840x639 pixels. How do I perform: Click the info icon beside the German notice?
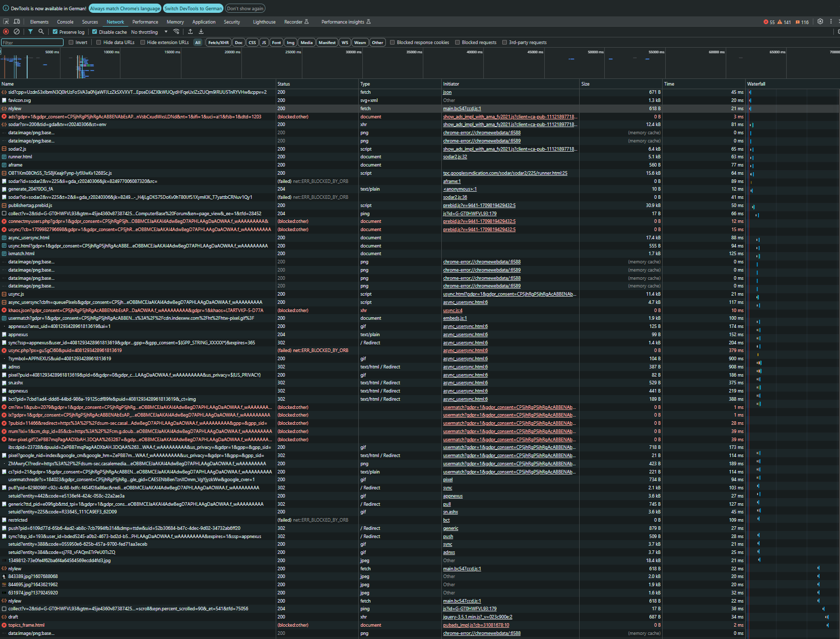coord(6,8)
